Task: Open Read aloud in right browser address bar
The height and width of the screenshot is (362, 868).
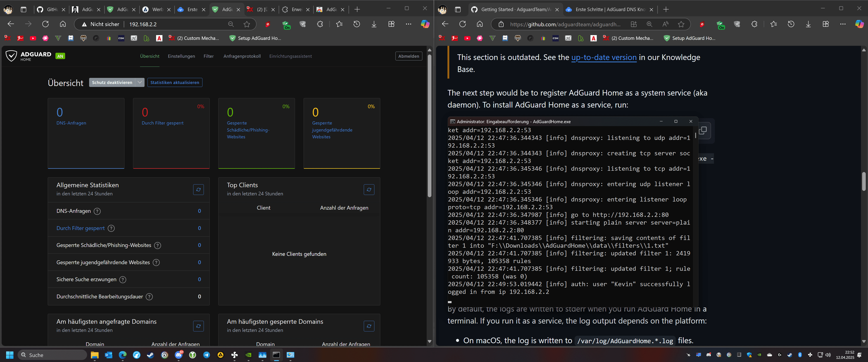Action: [x=665, y=24]
